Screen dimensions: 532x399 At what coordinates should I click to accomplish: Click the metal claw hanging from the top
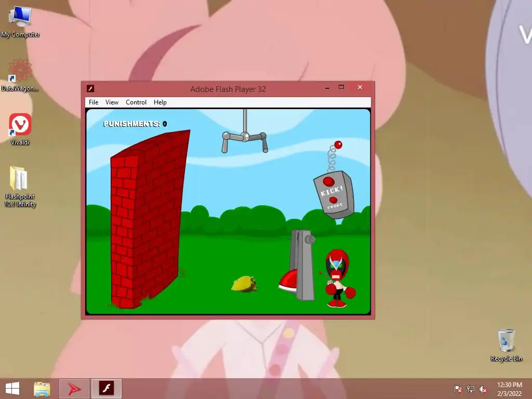pyautogui.click(x=245, y=137)
